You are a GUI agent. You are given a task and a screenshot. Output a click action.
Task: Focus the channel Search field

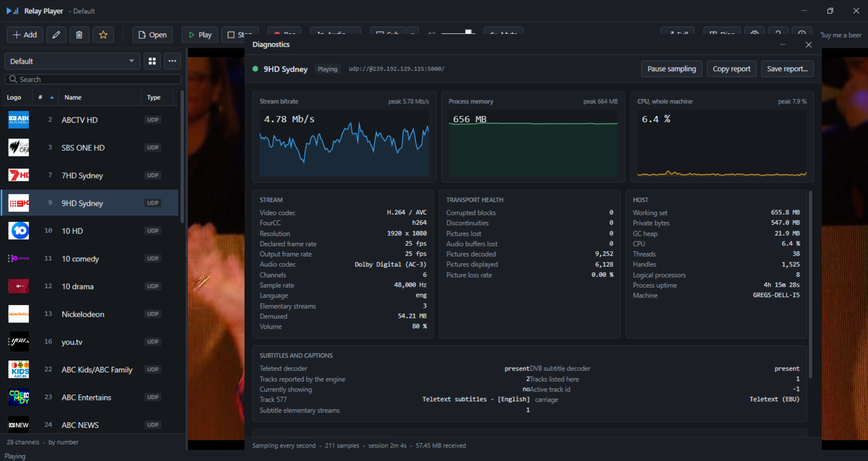click(x=93, y=79)
